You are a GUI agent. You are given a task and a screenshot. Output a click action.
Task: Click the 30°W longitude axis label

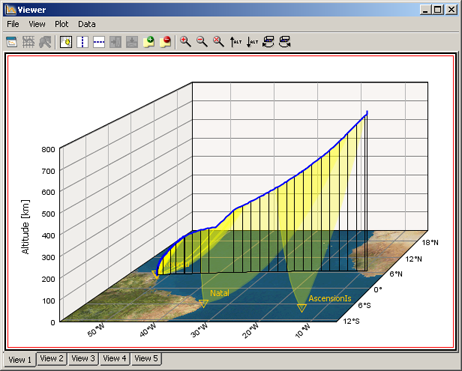199,330
